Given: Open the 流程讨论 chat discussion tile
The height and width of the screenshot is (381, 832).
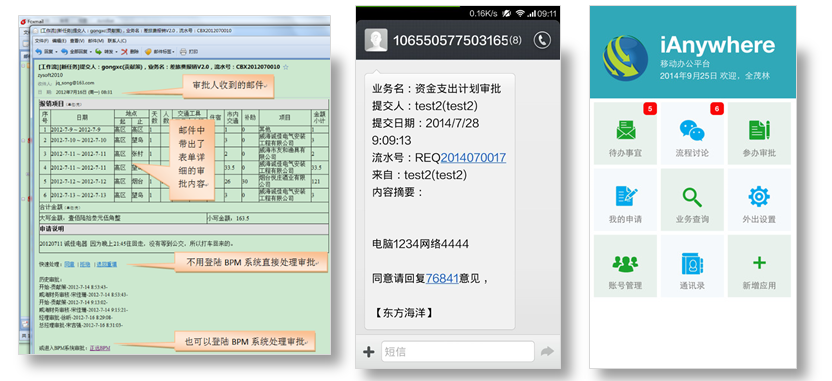Looking at the screenshot, I should pyautogui.click(x=692, y=133).
